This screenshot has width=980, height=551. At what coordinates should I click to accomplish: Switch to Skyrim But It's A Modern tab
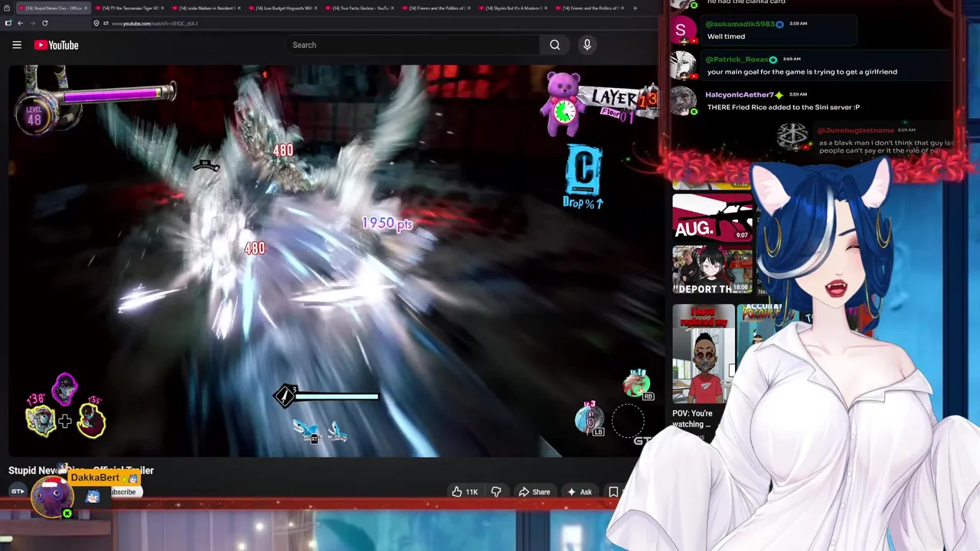[511, 8]
